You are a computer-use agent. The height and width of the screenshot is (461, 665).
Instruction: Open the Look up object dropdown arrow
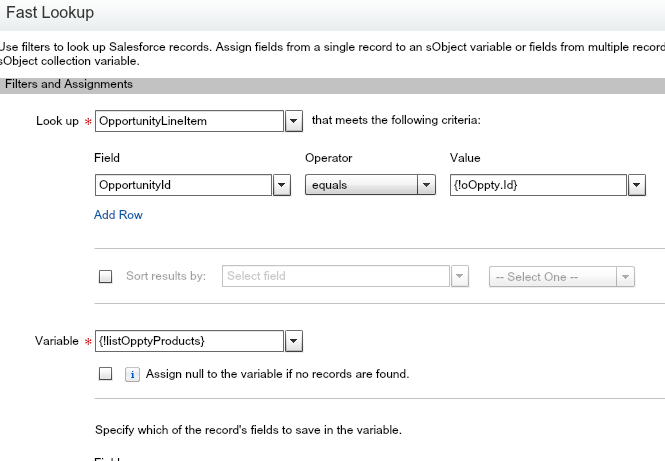pos(294,121)
